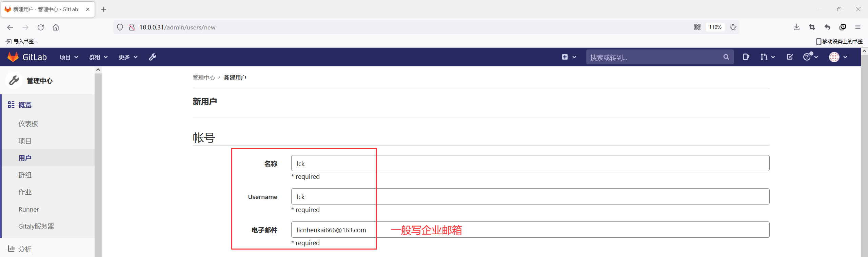Click the undo arrow toolbar icon
The image size is (868, 257).
[827, 27]
